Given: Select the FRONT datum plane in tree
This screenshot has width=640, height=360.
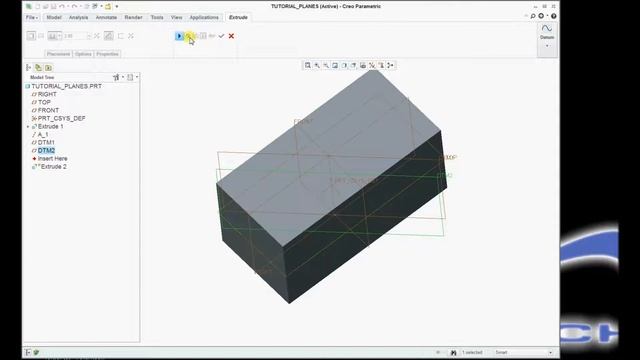Looking at the screenshot, I should click(48, 110).
